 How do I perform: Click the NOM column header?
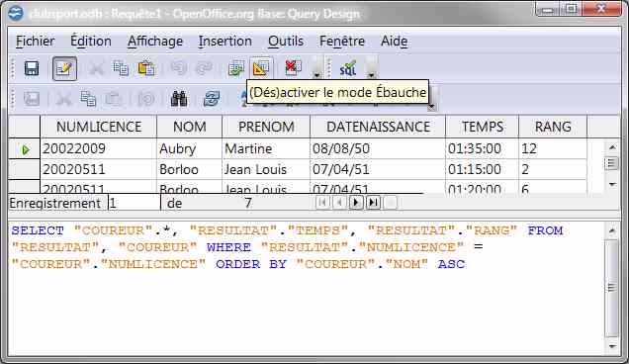point(189,127)
